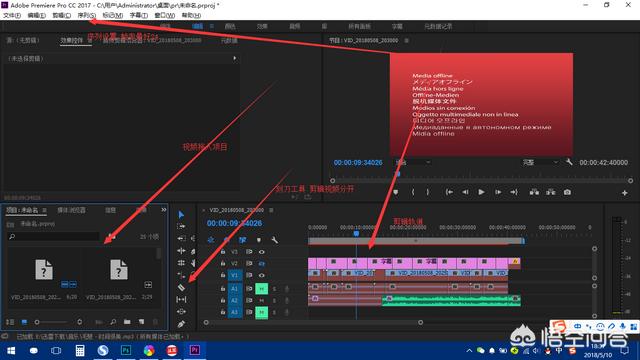Select the Razor blade tool
The image size is (640, 360).
tap(181, 287)
